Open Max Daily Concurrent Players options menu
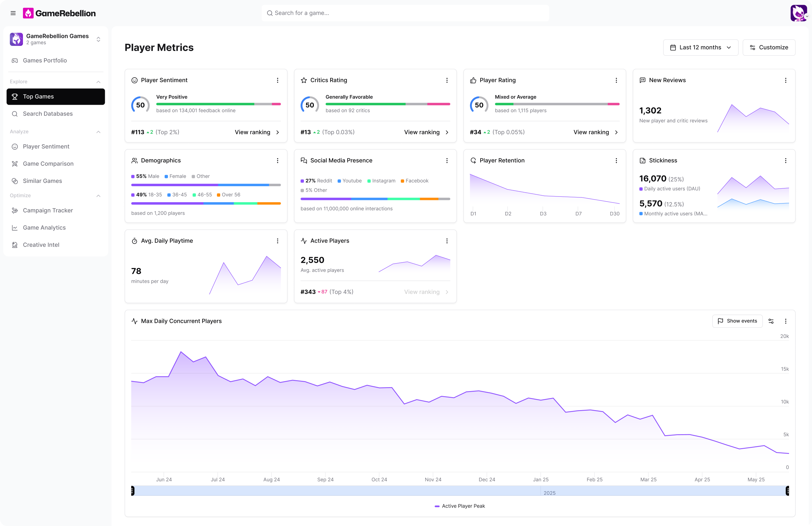The image size is (812, 526). (x=785, y=321)
